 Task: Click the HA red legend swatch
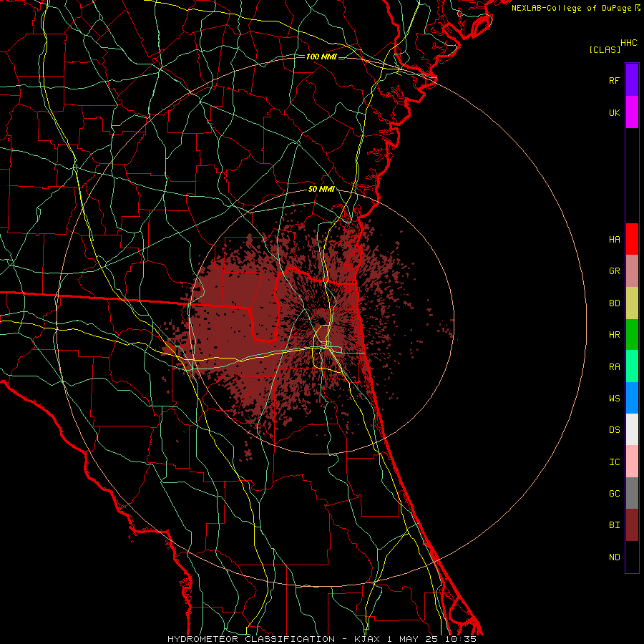[632, 239]
